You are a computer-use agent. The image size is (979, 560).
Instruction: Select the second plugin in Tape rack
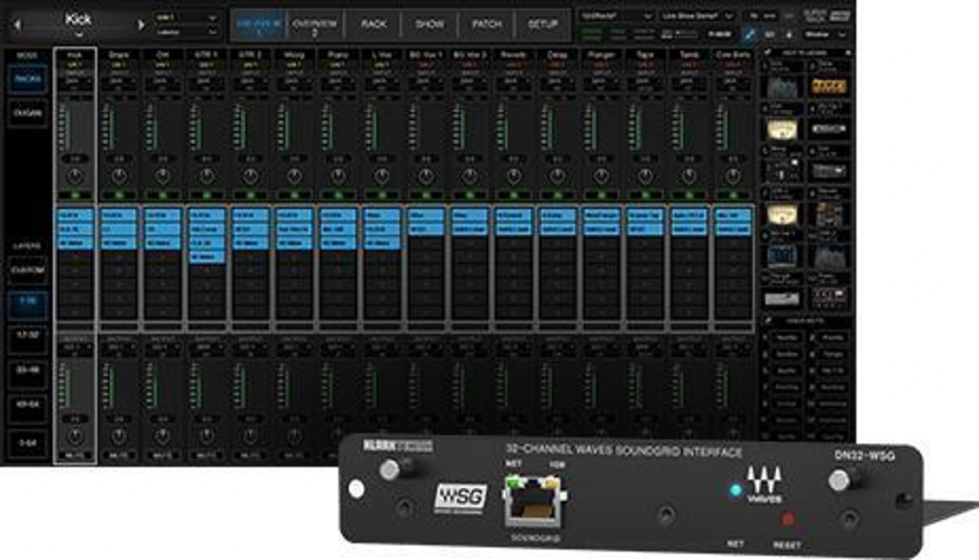[x=645, y=229]
